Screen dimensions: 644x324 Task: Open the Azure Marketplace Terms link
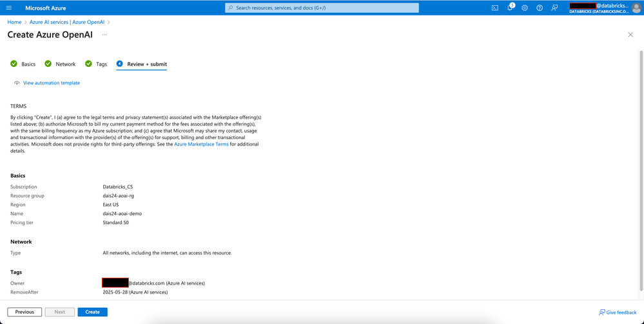[x=201, y=144]
